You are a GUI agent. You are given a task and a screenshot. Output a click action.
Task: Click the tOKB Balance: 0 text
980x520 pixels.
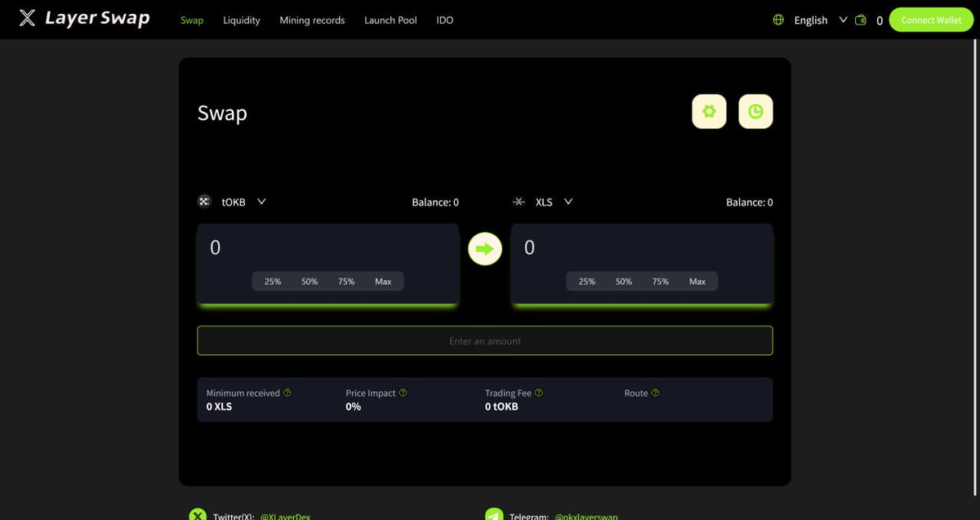pyautogui.click(x=435, y=202)
